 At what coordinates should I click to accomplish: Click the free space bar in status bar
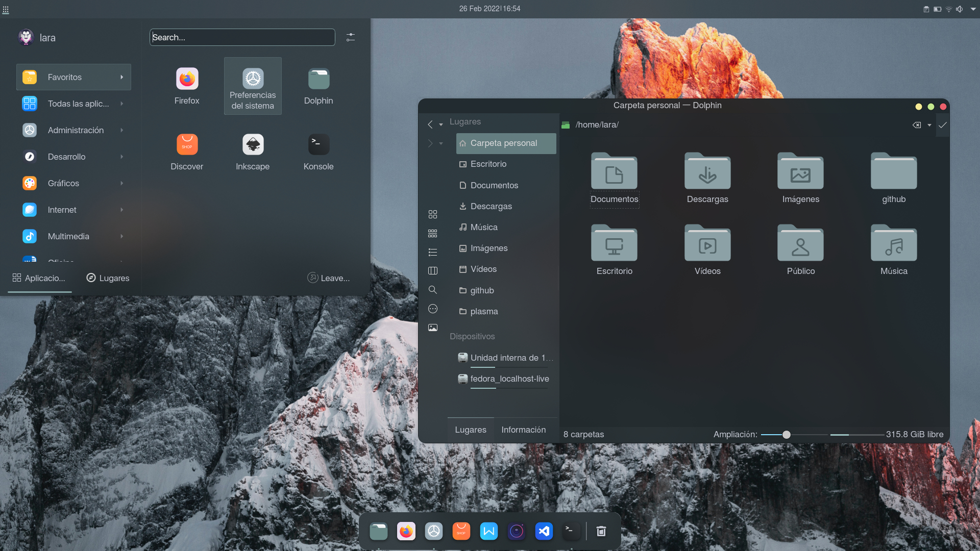click(x=857, y=435)
